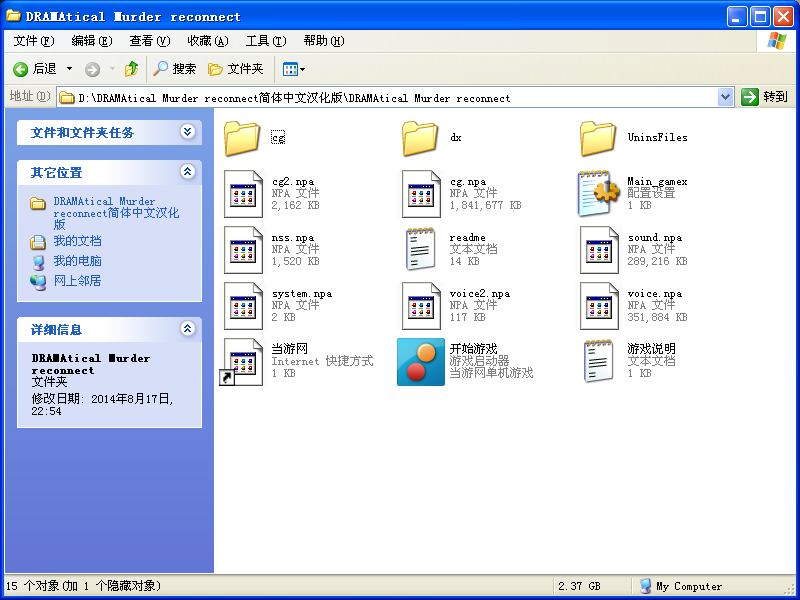This screenshot has height=600, width=800.
Task: Toggle the Folders (文件夹) pane button
Action: 236,69
